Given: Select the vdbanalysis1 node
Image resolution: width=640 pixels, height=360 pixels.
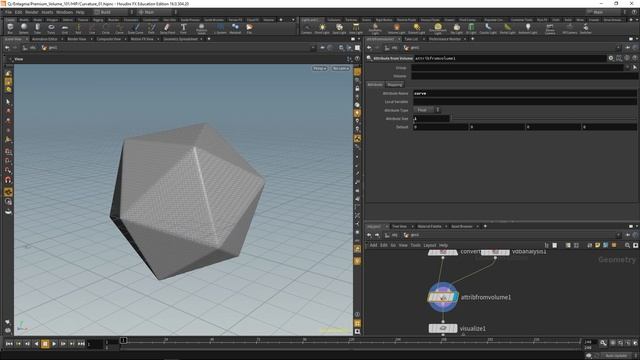Looking at the screenshot, I should coord(495,252).
